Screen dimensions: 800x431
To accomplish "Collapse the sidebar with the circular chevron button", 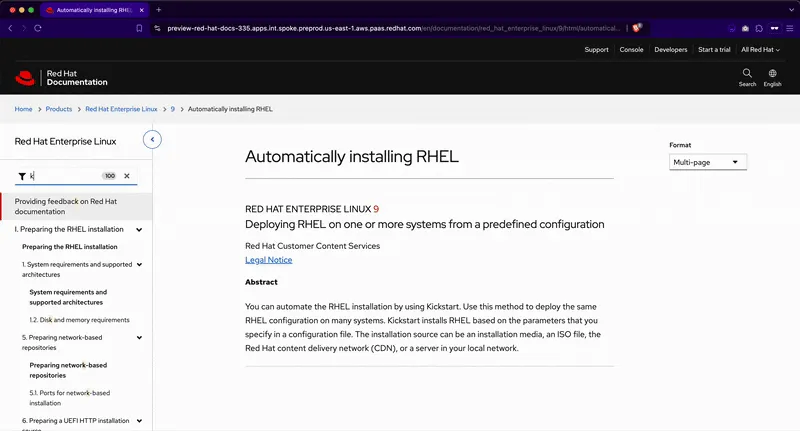I will pos(152,139).
